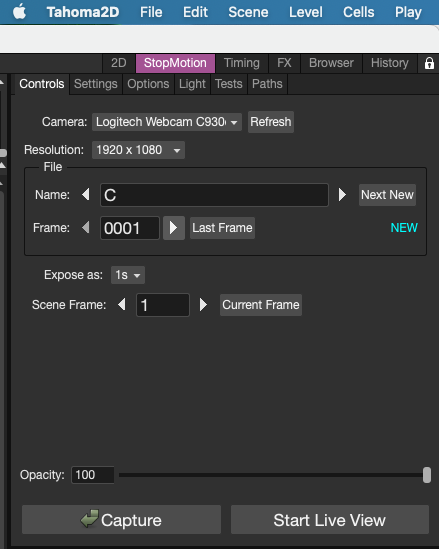Open the Paths tab
This screenshot has width=439, height=549.
click(267, 84)
